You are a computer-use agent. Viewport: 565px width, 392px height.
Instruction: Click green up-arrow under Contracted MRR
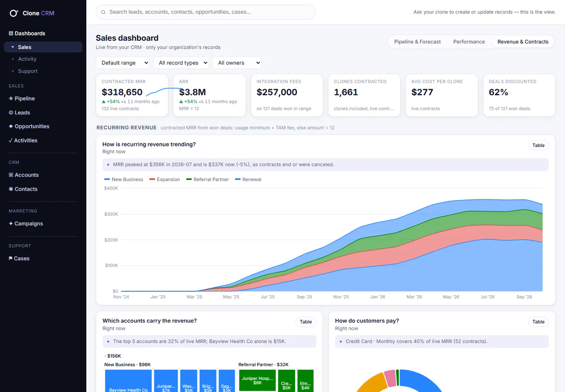[x=104, y=102]
